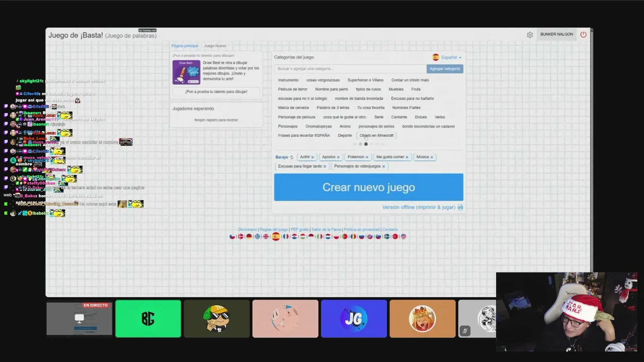Remove the Personajes de videojuegos chip
The width and height of the screenshot is (644, 362).
click(383, 166)
